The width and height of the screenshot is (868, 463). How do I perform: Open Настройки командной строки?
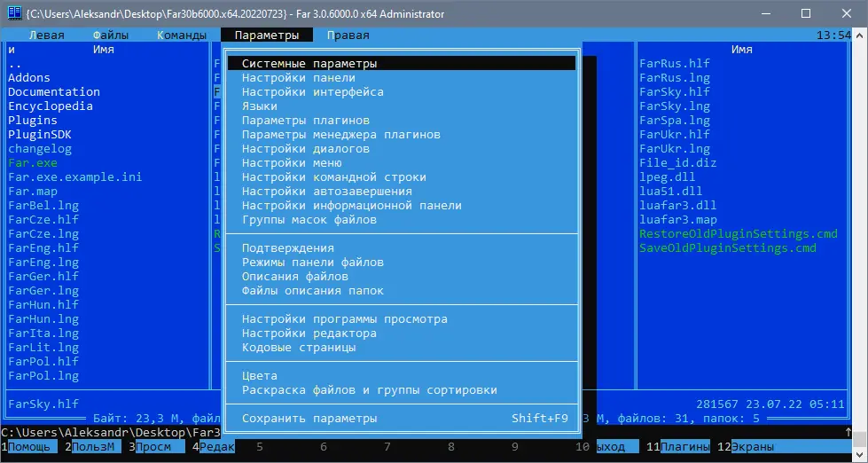(x=402, y=177)
